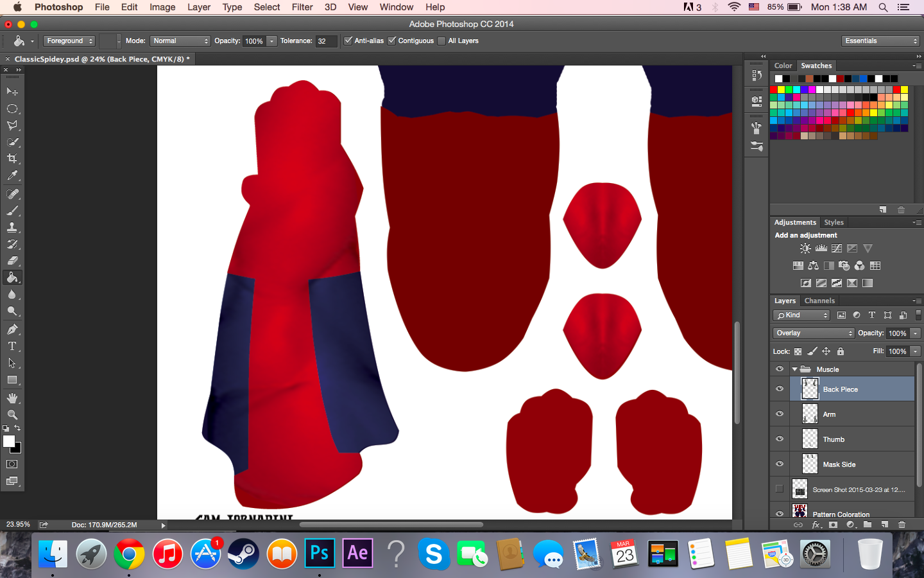This screenshot has width=924, height=578.
Task: Select the Paint Bucket tool
Action: pyautogui.click(x=12, y=277)
